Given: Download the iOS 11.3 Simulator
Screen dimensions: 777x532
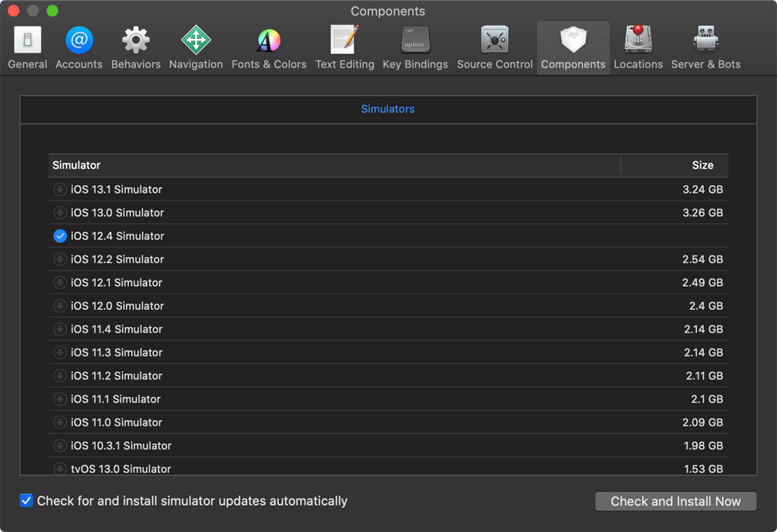Looking at the screenshot, I should 60,352.
